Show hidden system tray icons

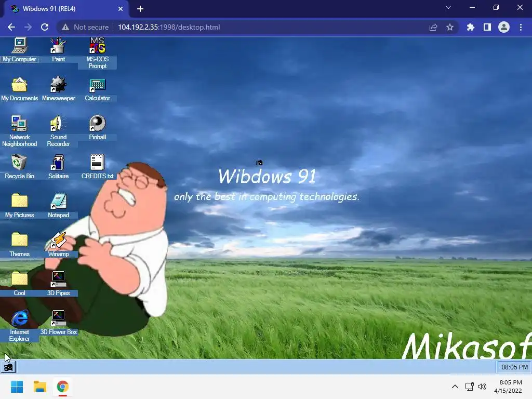(x=455, y=387)
